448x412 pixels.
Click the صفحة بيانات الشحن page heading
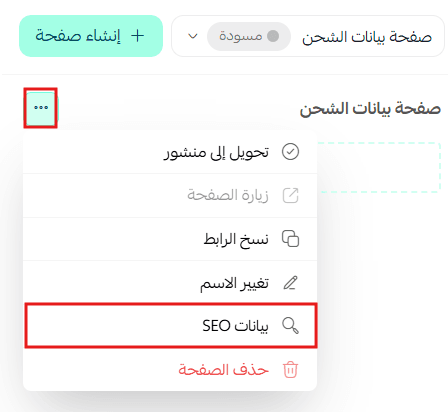[x=370, y=109]
